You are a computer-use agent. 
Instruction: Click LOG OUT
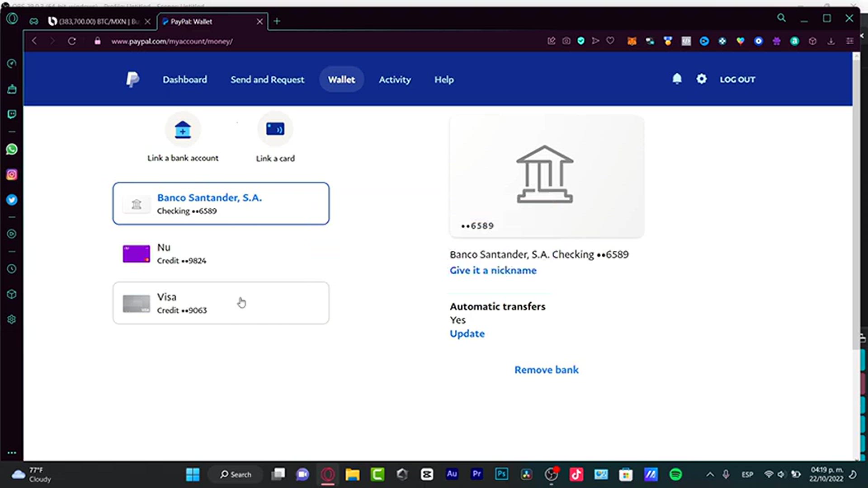coord(737,80)
